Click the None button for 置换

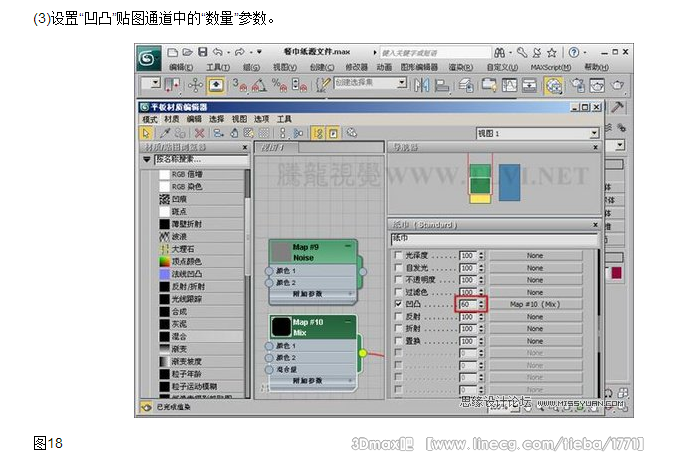[x=535, y=341]
